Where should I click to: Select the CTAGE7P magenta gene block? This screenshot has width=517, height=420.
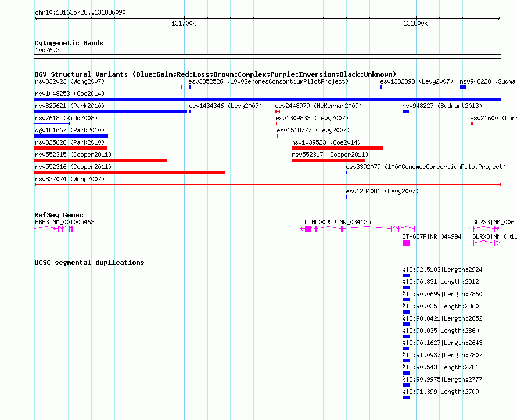pos(406,243)
